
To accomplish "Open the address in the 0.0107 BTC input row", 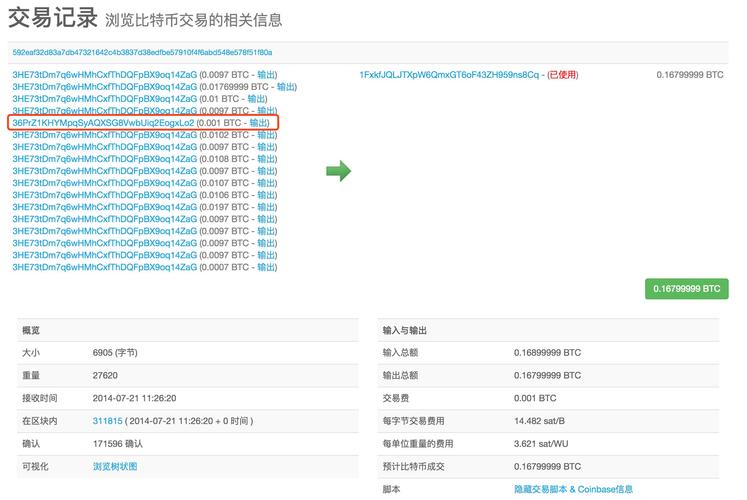I will click(104, 183).
